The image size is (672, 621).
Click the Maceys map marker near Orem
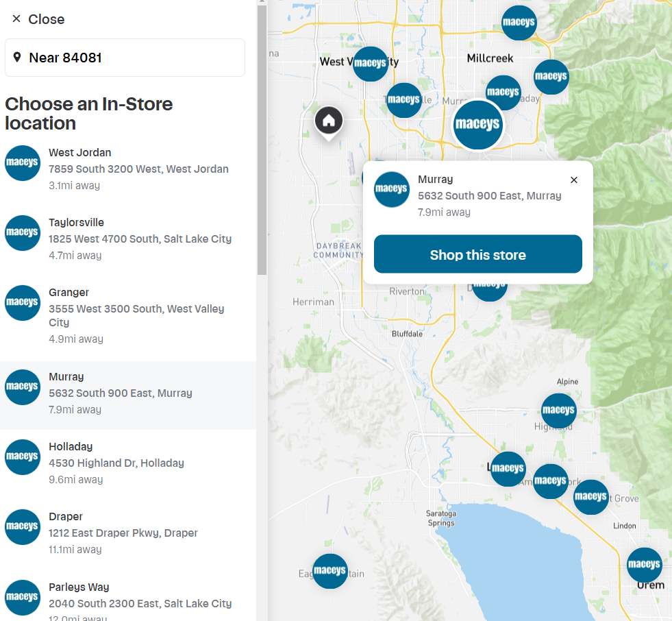pyautogui.click(x=644, y=565)
